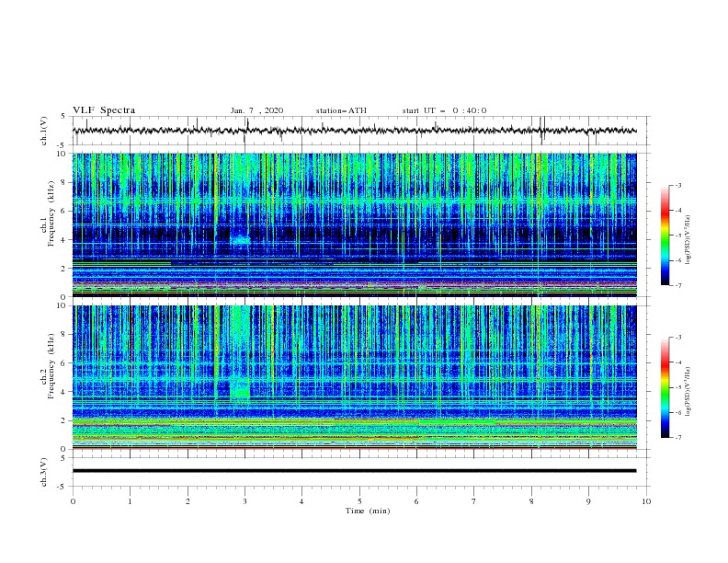The height and width of the screenshot is (563, 728).
Task: Click the "log(PSD)(V²/Hz)" label beside ch.1 color bar
Action: (x=688, y=240)
